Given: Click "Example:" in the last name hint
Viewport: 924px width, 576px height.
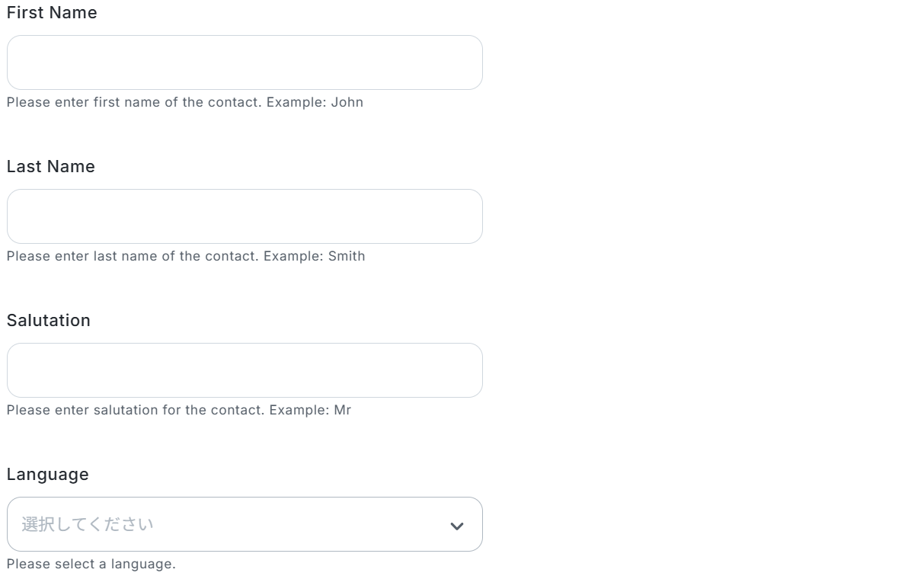Looking at the screenshot, I should pyautogui.click(x=293, y=256).
